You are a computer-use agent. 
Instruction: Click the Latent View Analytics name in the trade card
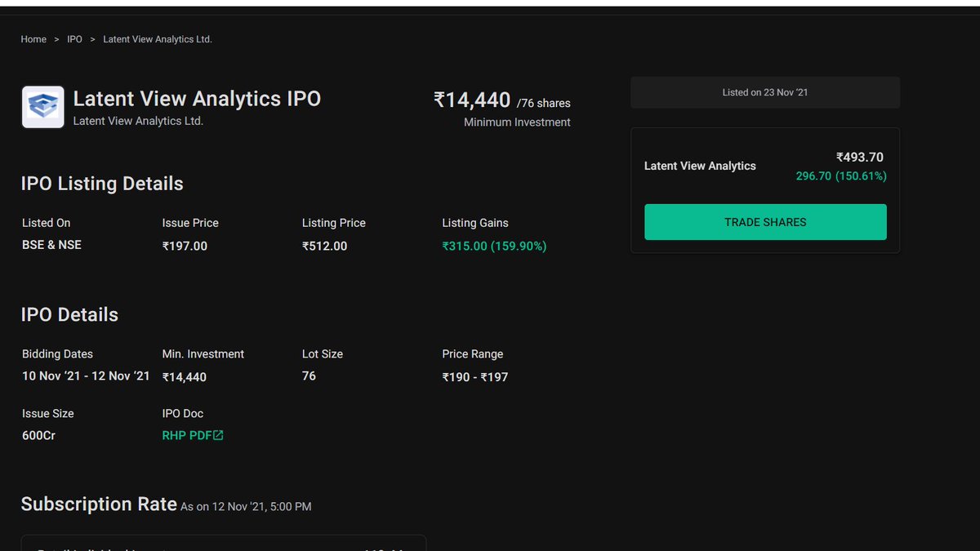click(x=700, y=166)
